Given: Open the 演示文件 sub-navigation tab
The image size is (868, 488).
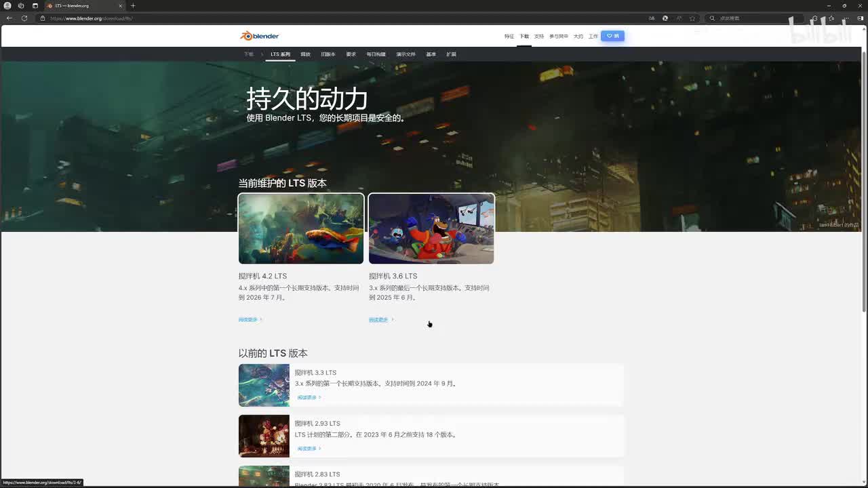Looking at the screenshot, I should pyautogui.click(x=406, y=54).
